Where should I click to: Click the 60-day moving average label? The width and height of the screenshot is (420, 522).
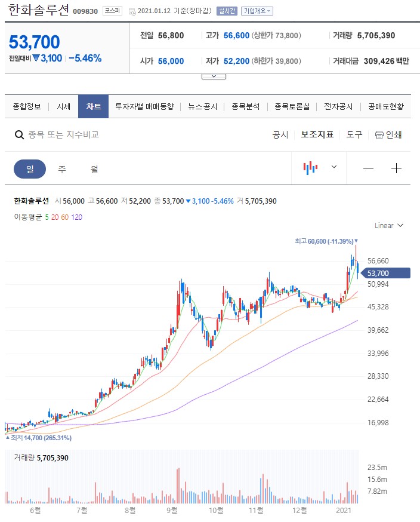(x=65, y=217)
